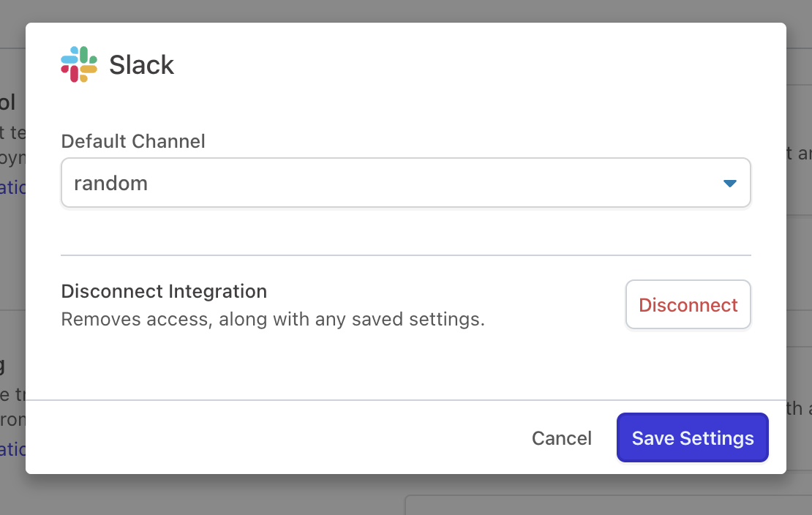Cancel the Slack settings dialog

(x=561, y=437)
